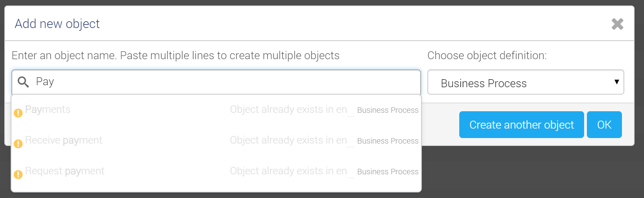Viewport: 644px width, 198px height.
Task: Click Business Process label in Payments row
Action: tap(388, 110)
